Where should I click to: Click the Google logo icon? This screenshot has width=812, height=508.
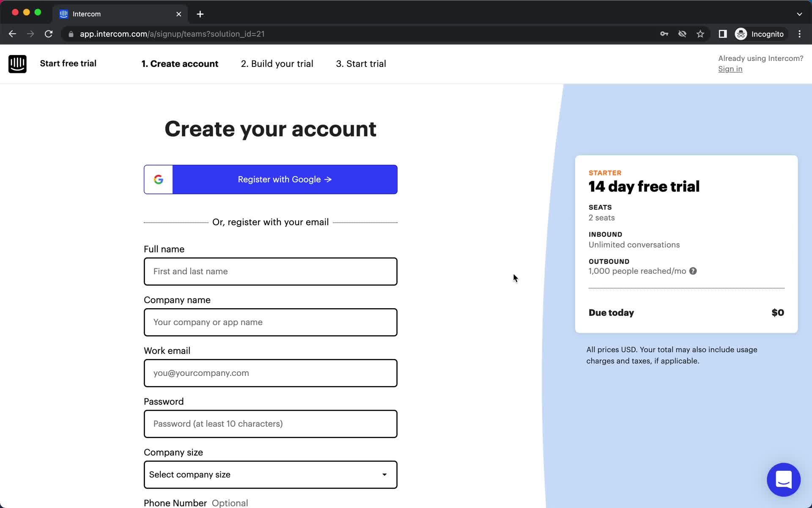(159, 179)
